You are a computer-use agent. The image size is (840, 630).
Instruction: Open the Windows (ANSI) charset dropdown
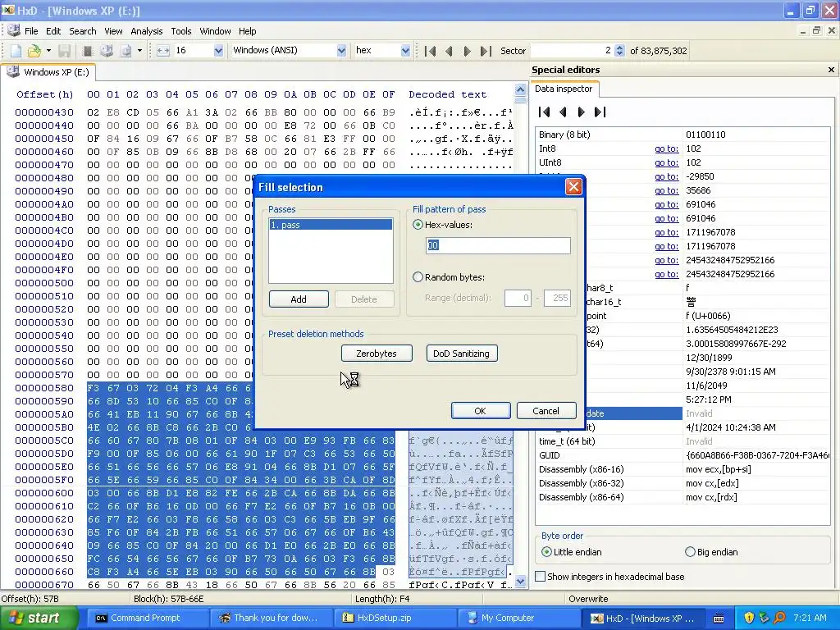341,51
